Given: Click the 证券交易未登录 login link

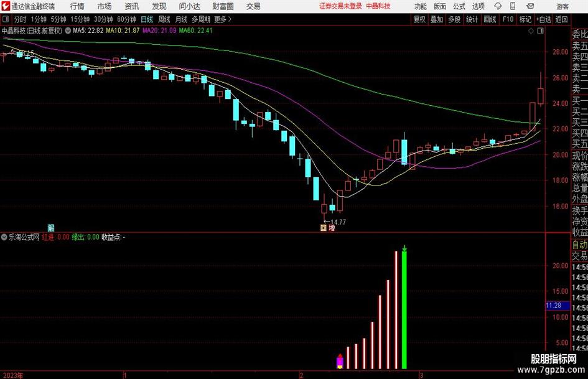Looking at the screenshot, I should point(340,6).
